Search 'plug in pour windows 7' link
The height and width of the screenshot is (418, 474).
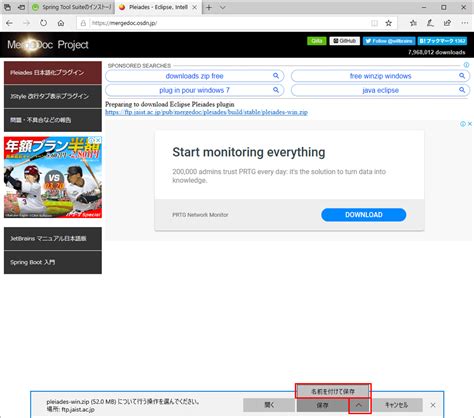[195, 90]
